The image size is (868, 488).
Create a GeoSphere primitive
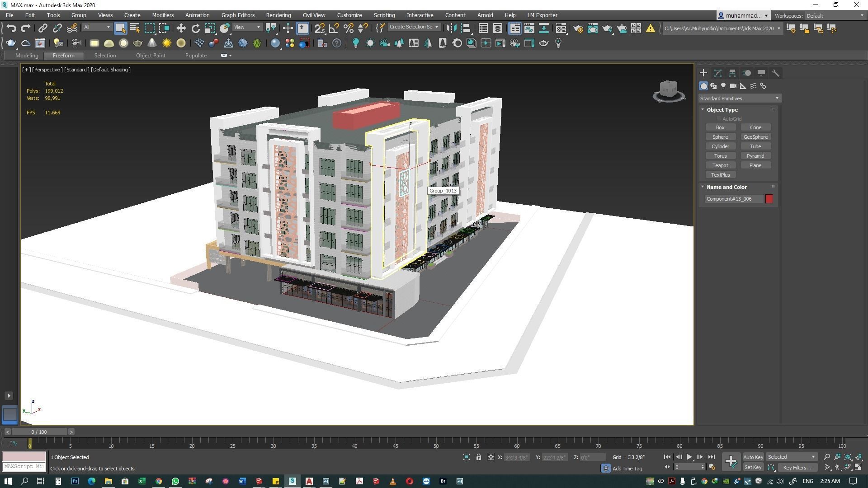pyautogui.click(x=755, y=137)
